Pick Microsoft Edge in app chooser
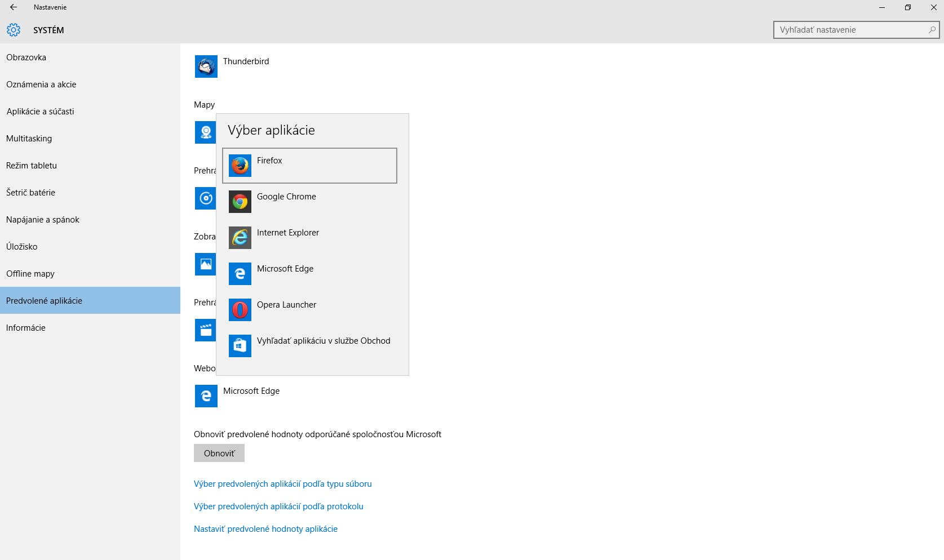Viewport: 944px width, 560px height. pos(309,274)
